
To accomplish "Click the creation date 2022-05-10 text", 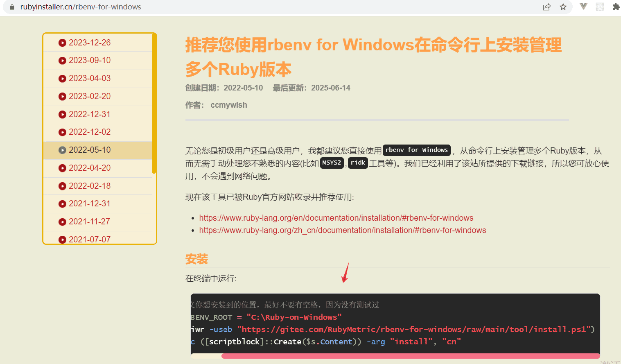I will point(243,88).
